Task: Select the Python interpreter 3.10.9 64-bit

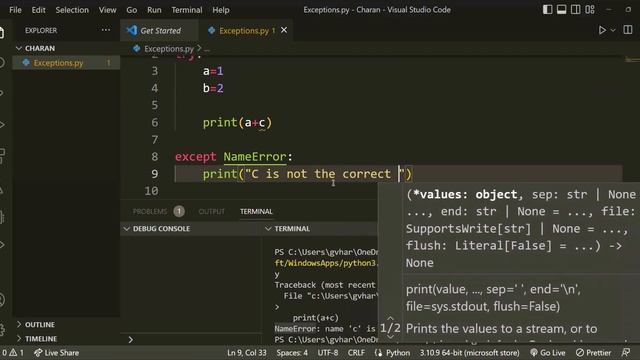Action: (x=469, y=353)
